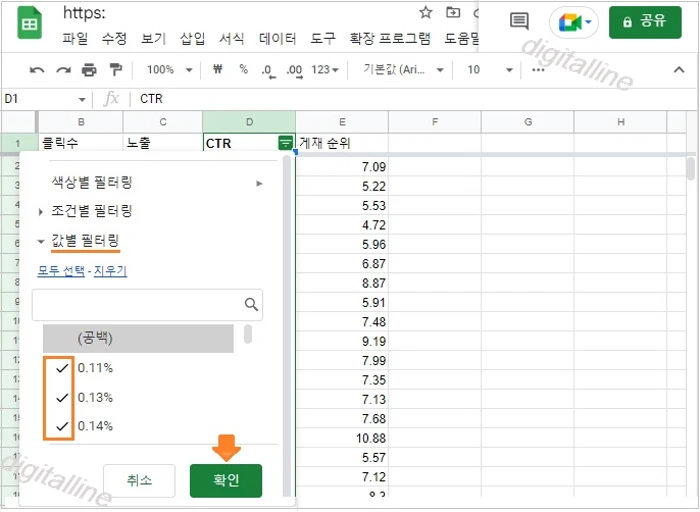This screenshot has width=700, height=512.
Task: Select the 노출 header cell
Action: [163, 143]
